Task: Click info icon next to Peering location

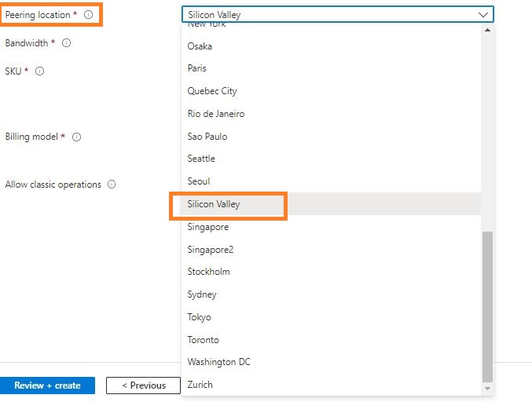Action: pyautogui.click(x=88, y=15)
